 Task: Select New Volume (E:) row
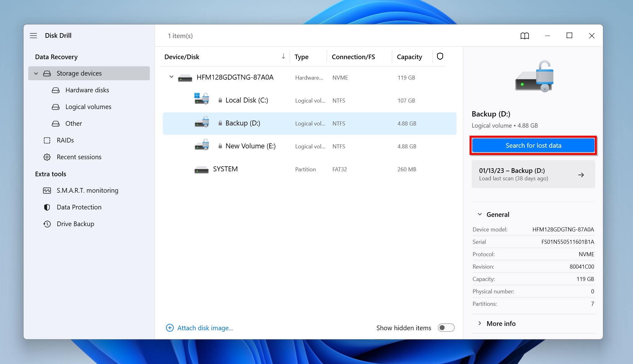[310, 146]
